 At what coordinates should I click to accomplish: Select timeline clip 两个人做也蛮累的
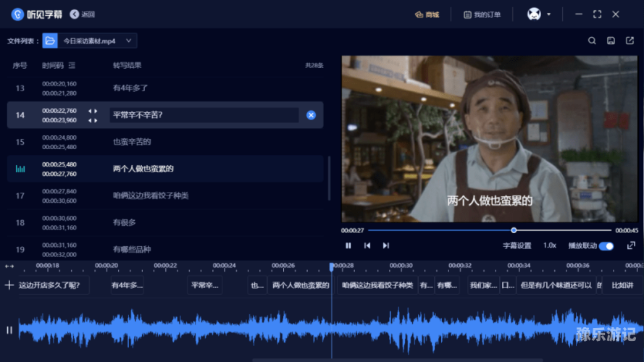pyautogui.click(x=301, y=285)
